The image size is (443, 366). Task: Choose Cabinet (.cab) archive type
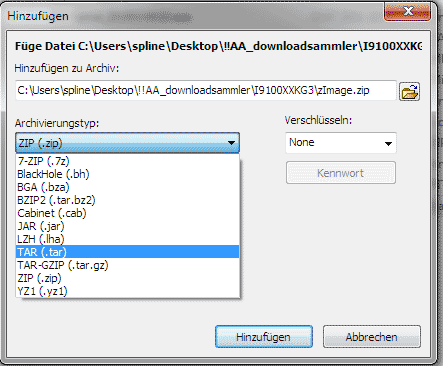[x=128, y=213]
